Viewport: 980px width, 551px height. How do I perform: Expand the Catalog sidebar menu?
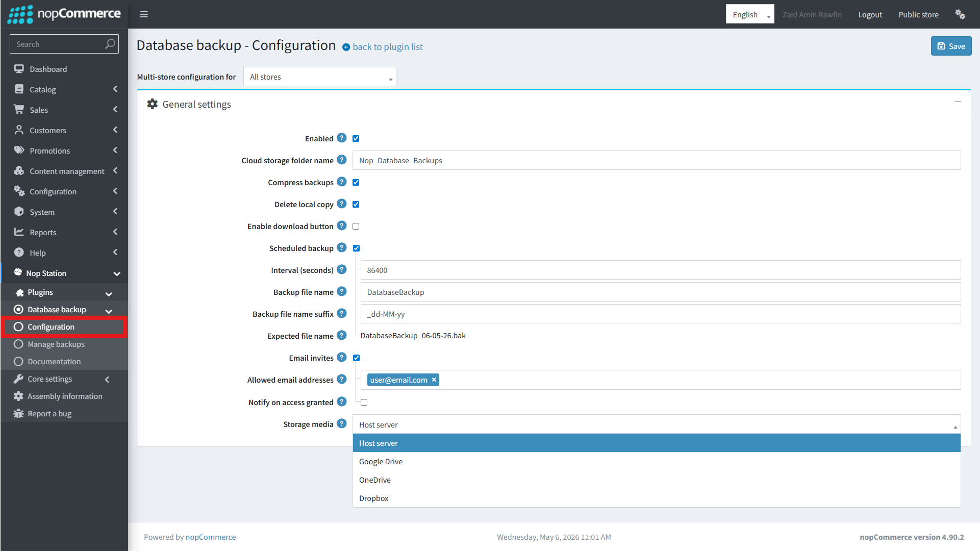coord(64,89)
